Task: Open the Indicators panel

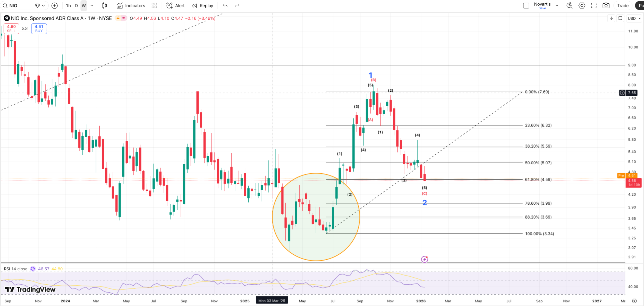Action: pyautogui.click(x=131, y=6)
